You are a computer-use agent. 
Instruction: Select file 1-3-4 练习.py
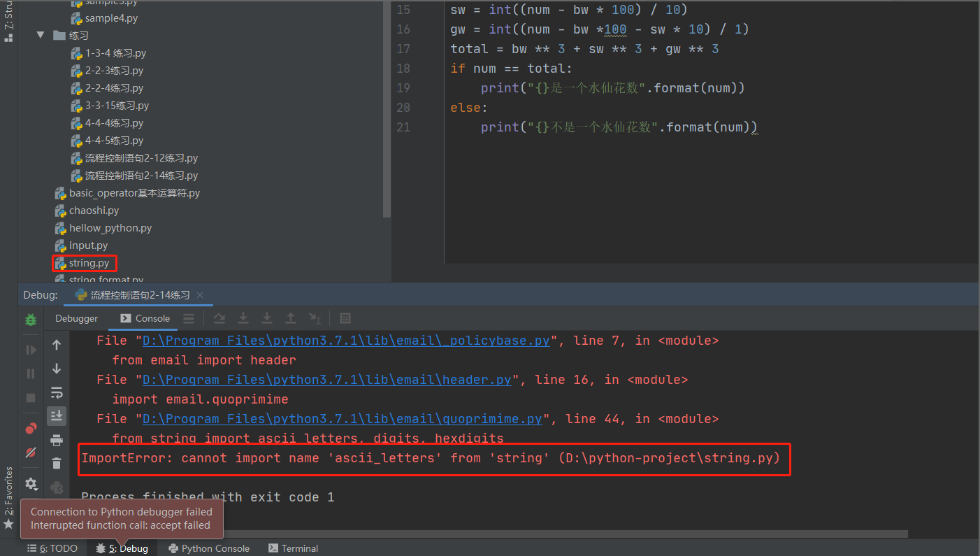pyautogui.click(x=115, y=53)
